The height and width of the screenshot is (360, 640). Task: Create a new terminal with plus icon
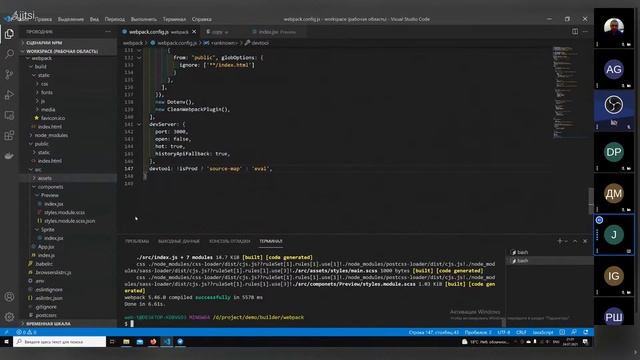pyautogui.click(x=560, y=241)
